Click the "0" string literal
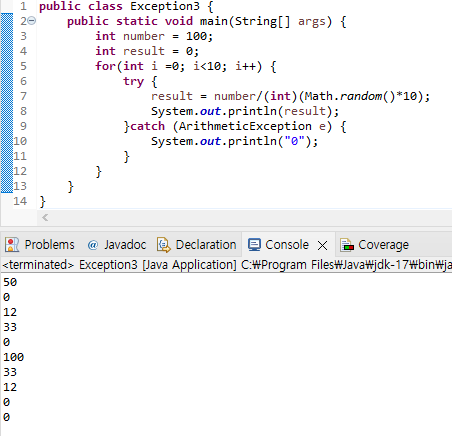452x436 pixels. coord(294,141)
